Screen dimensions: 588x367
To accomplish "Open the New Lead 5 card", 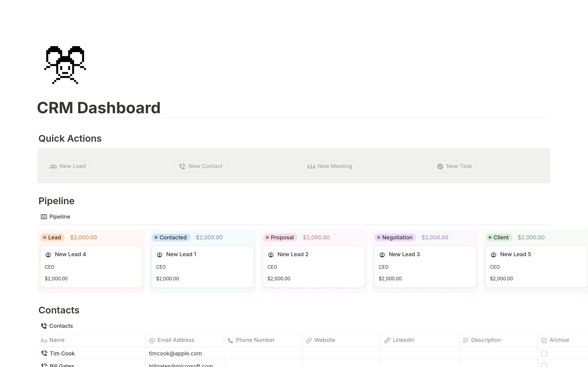I will coord(537,267).
